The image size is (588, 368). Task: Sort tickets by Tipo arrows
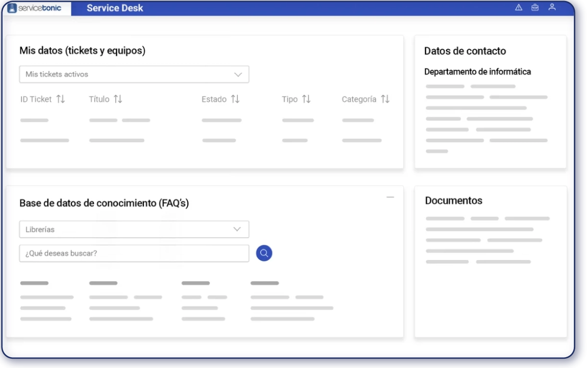[x=306, y=99]
